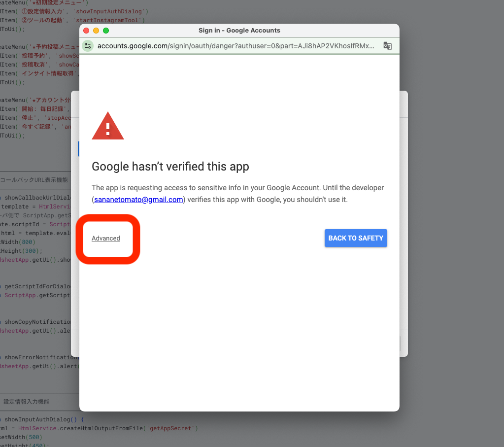Screen dimensions: 504x447
Task: Click 'getScriptIdForDialo' line in editor
Action: [37, 286]
